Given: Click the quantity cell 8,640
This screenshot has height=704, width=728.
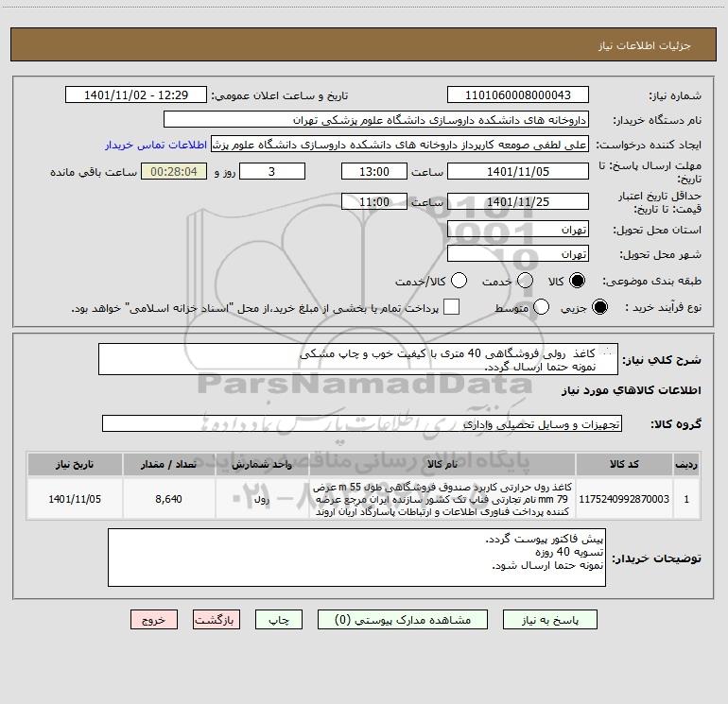Looking at the screenshot, I should pyautogui.click(x=168, y=499).
